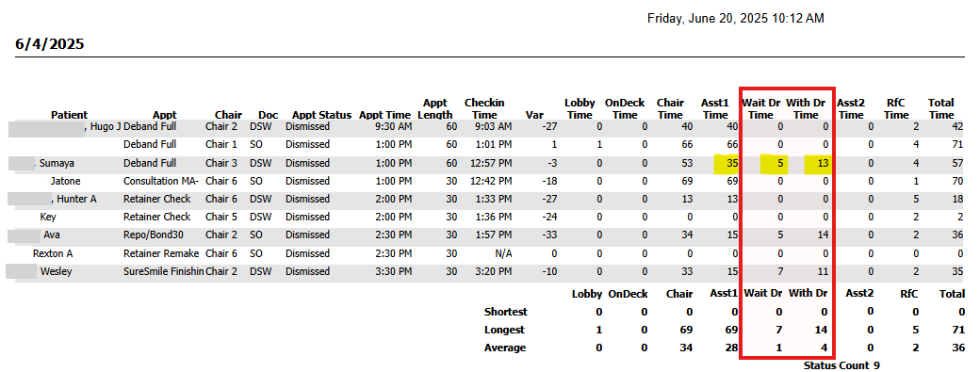Select the Wait Dr Time column header
The height and width of the screenshot is (372, 980).
(760, 108)
